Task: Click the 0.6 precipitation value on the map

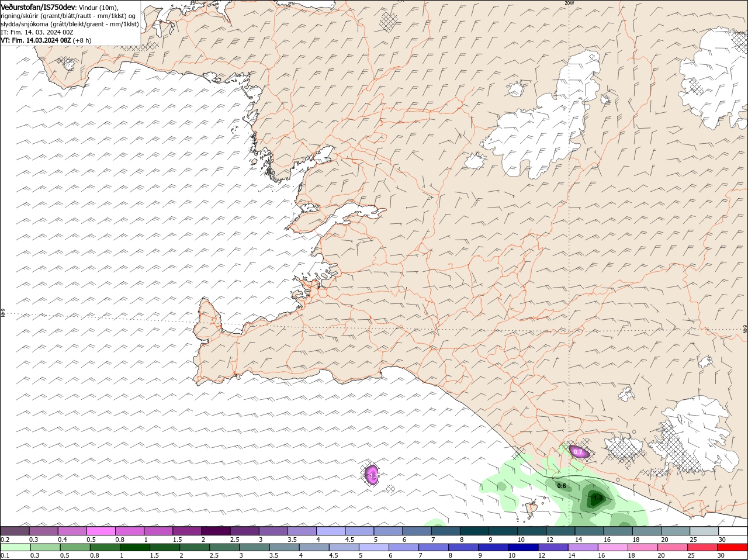Action: 562,486
